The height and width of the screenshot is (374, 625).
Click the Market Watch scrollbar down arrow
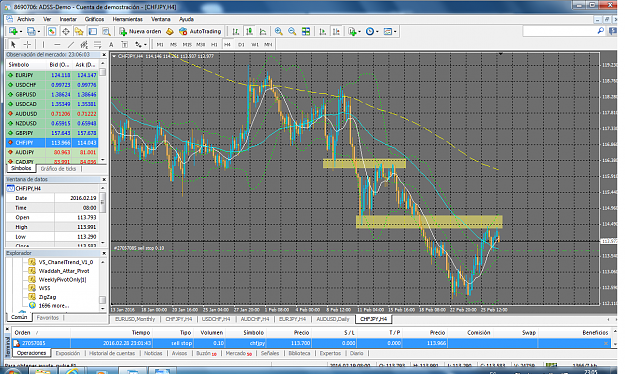(x=103, y=159)
